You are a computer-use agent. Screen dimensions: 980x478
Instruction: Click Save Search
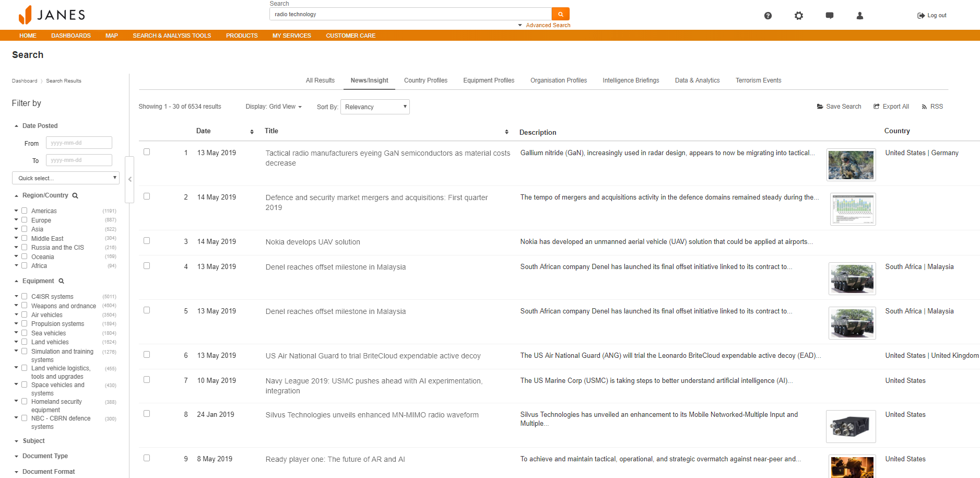click(x=839, y=107)
